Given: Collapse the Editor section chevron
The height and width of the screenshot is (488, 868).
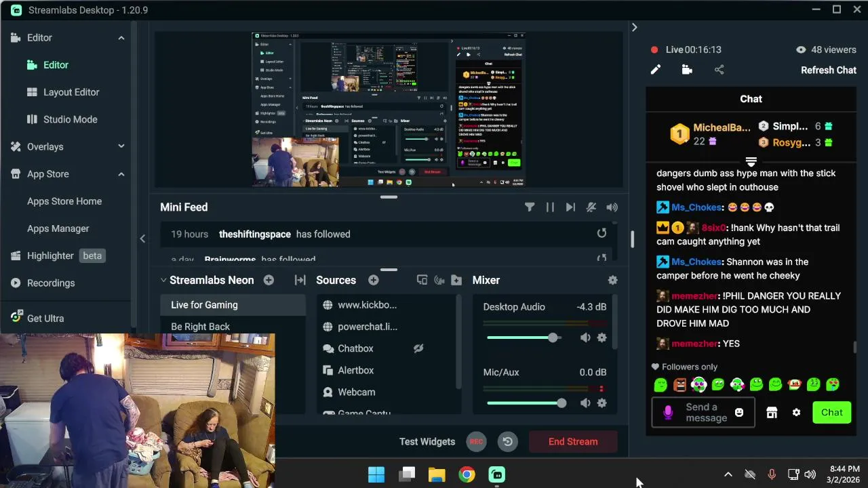Looking at the screenshot, I should tap(121, 38).
